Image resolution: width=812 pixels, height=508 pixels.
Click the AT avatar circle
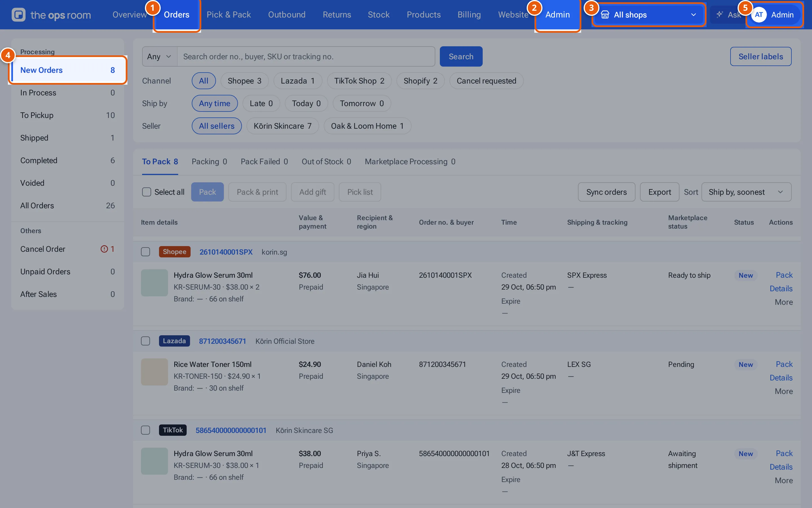coord(759,15)
